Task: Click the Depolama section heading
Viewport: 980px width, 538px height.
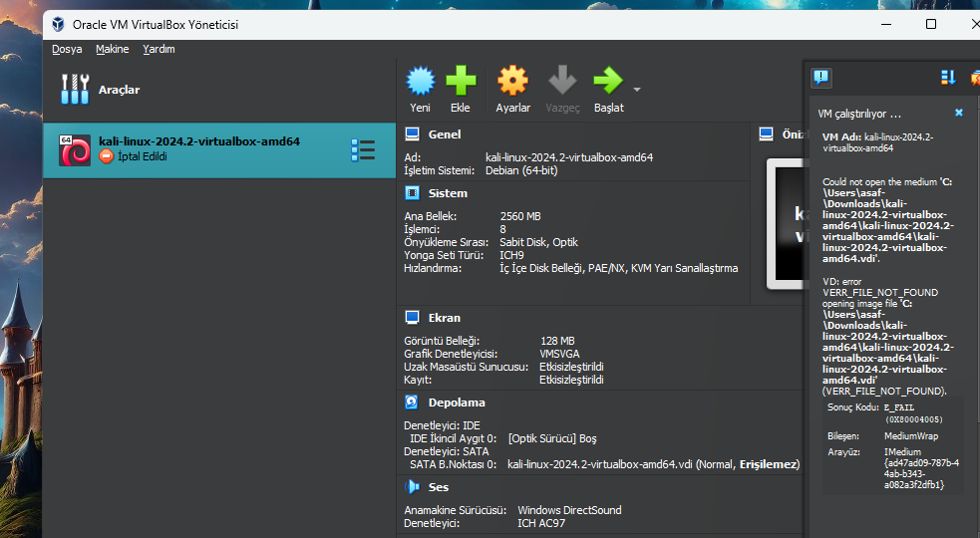Action: tap(457, 403)
